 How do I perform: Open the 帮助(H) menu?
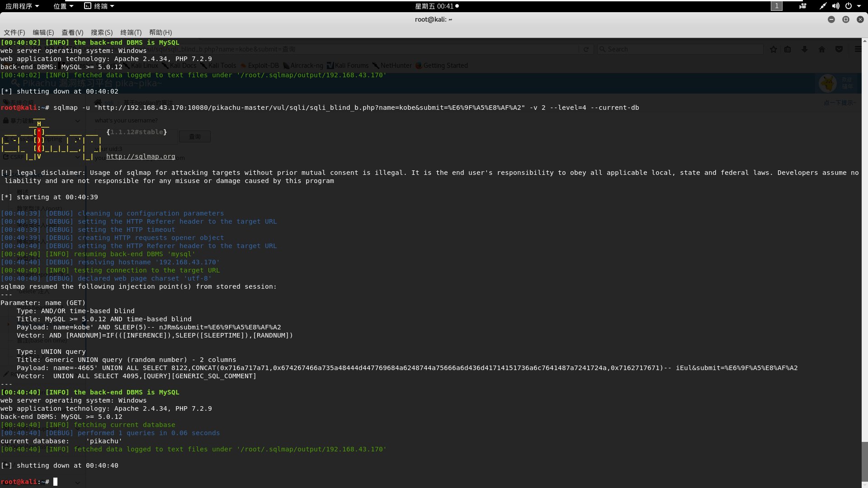tap(160, 33)
